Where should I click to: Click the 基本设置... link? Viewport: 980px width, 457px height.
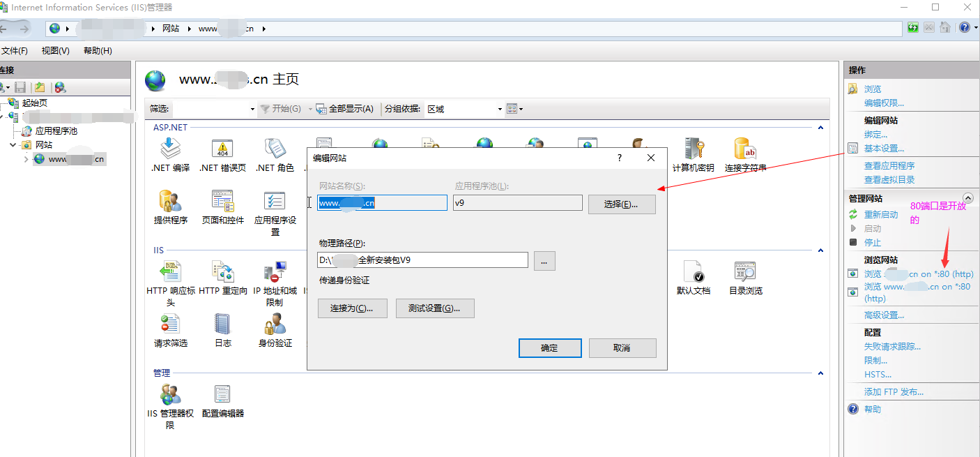(x=884, y=149)
